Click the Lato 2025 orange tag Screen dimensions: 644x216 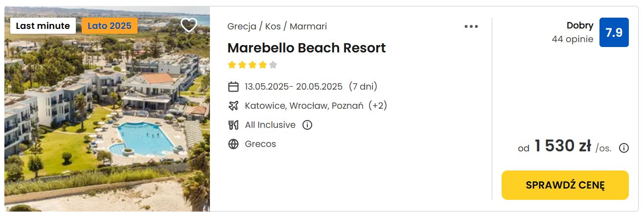tap(110, 26)
